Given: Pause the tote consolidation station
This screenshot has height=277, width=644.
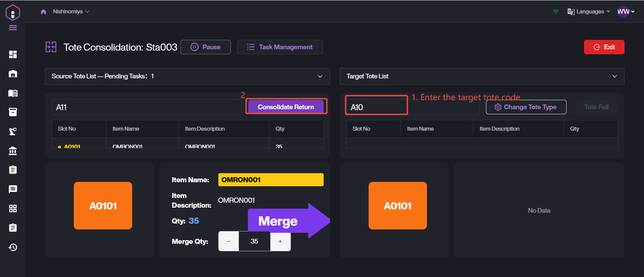Looking at the screenshot, I should coord(206,47).
